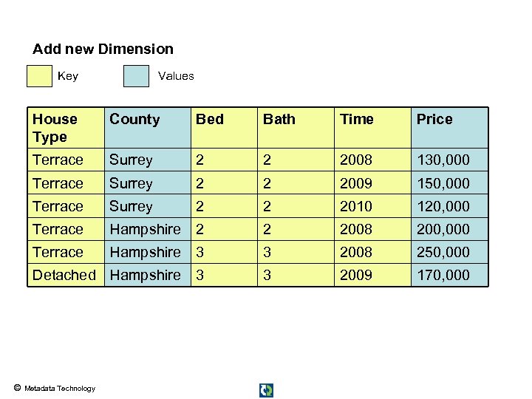This screenshot has width=532, height=399.
Task: Click the price cell '170,000'
Action: 449,275
